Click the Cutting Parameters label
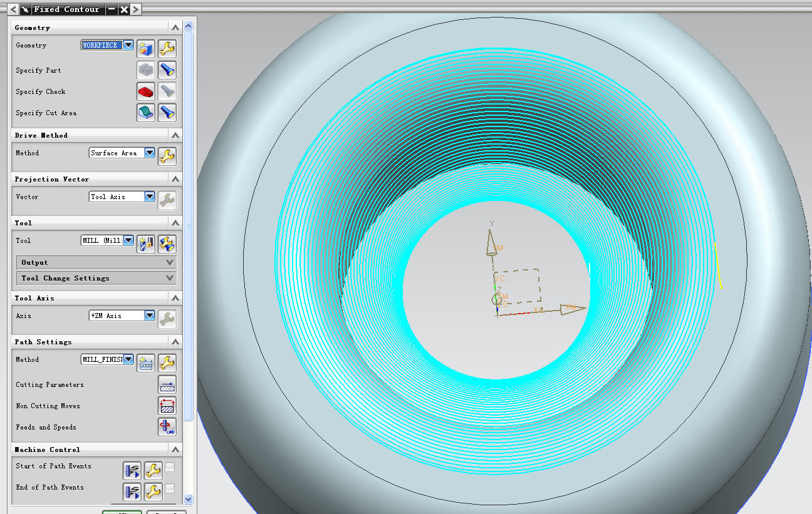812x514 pixels. click(49, 384)
